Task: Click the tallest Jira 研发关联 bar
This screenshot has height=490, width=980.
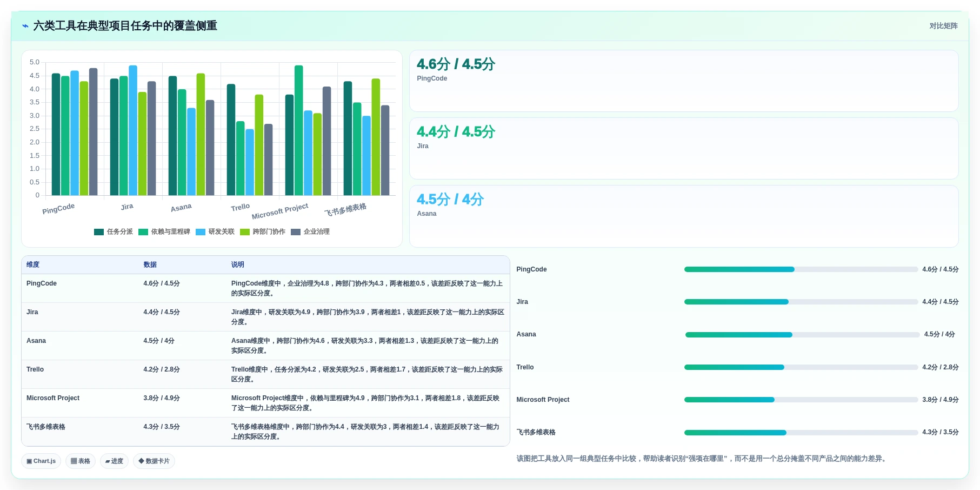Action: [x=133, y=130]
